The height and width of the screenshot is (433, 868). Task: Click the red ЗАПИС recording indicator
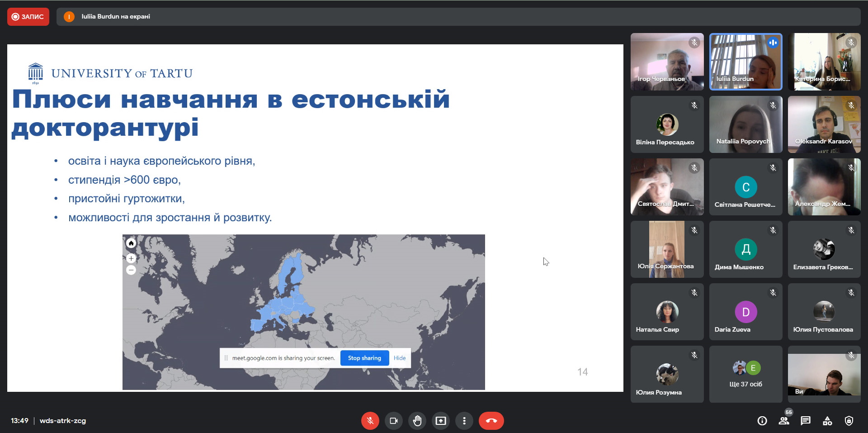(x=28, y=17)
